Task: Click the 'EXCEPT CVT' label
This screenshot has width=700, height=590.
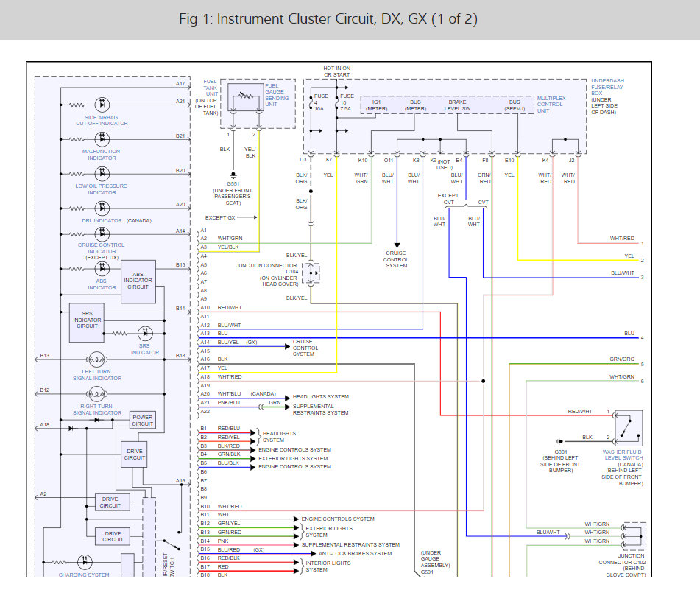Action: click(448, 199)
